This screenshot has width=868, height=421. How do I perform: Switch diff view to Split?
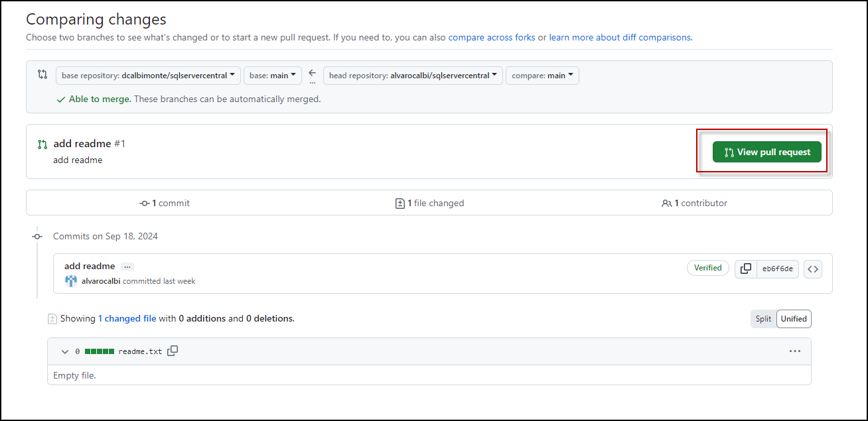763,319
